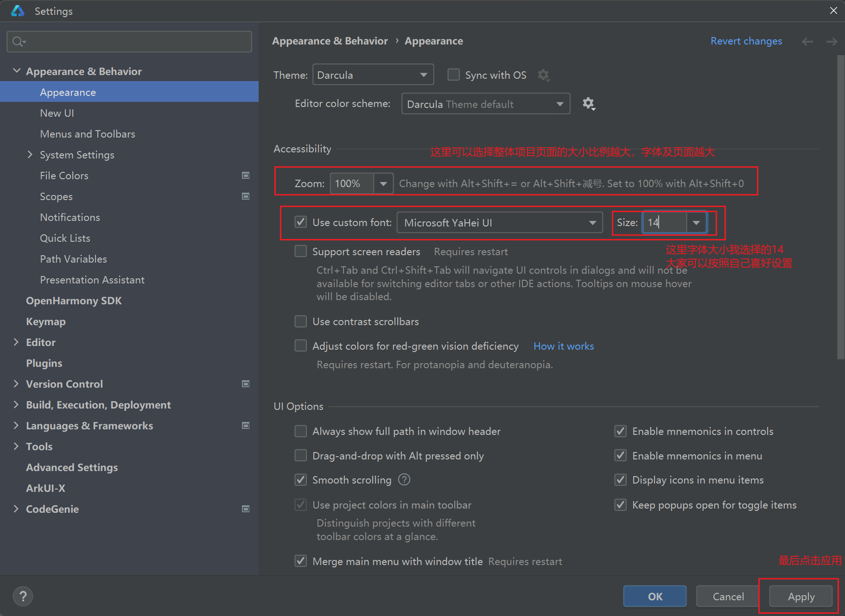Screen dimensions: 845x616
Task: Click the forward navigation arrow
Action: [832, 42]
